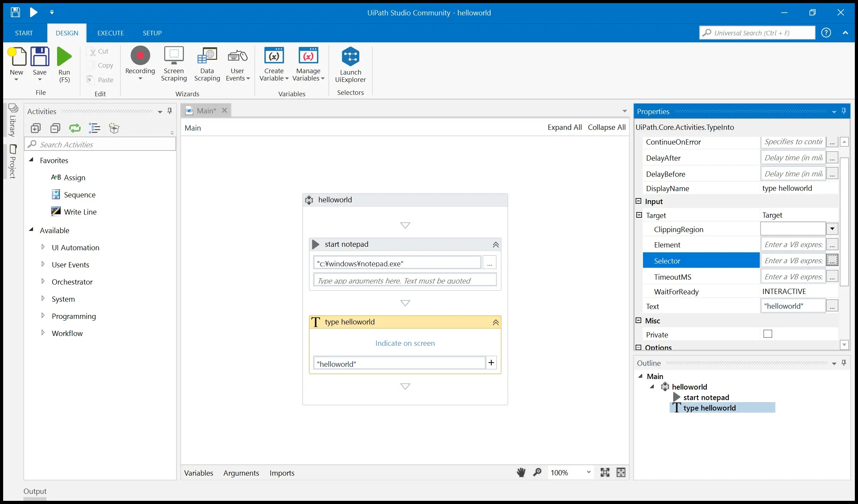Collapse the type helloworld activity
This screenshot has height=504, width=858.
click(496, 322)
